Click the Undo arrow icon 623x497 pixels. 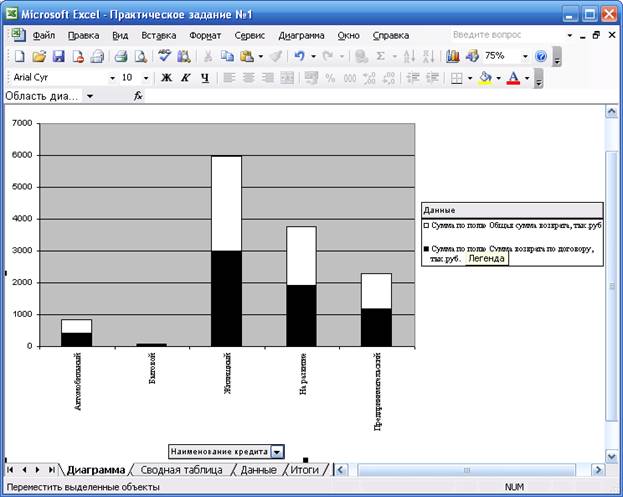[299, 57]
